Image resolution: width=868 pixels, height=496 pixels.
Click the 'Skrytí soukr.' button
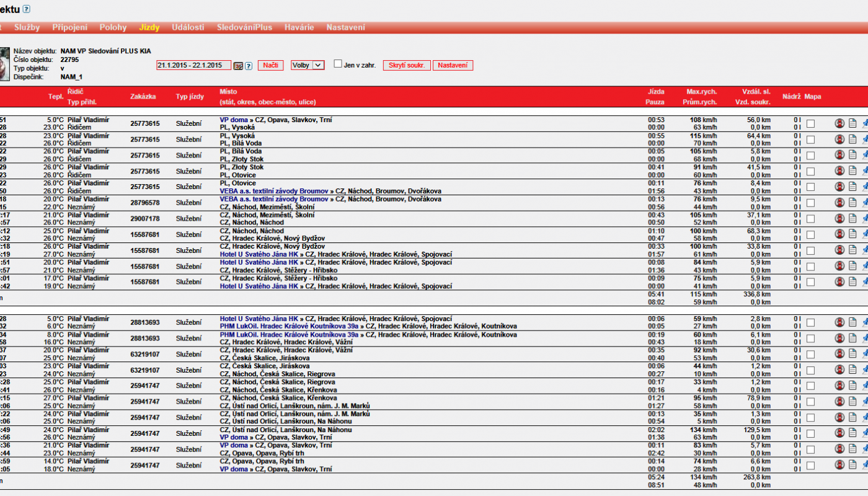[407, 65]
